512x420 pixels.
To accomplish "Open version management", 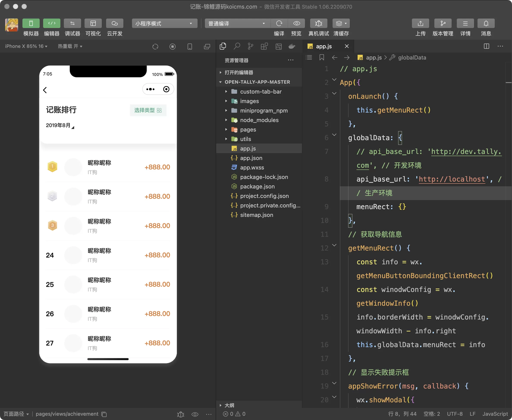I will 443,24.
